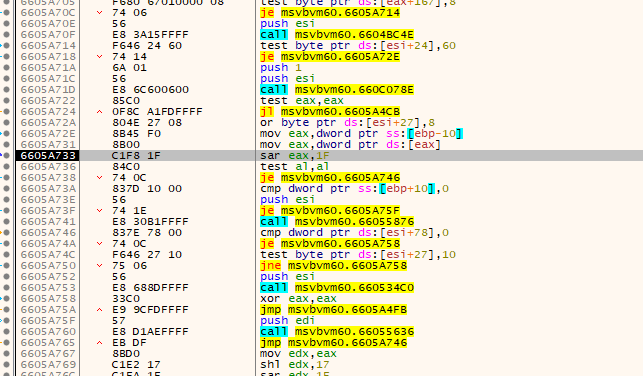Select instruction test al,al
The image size is (643, 376).
pos(295,166)
